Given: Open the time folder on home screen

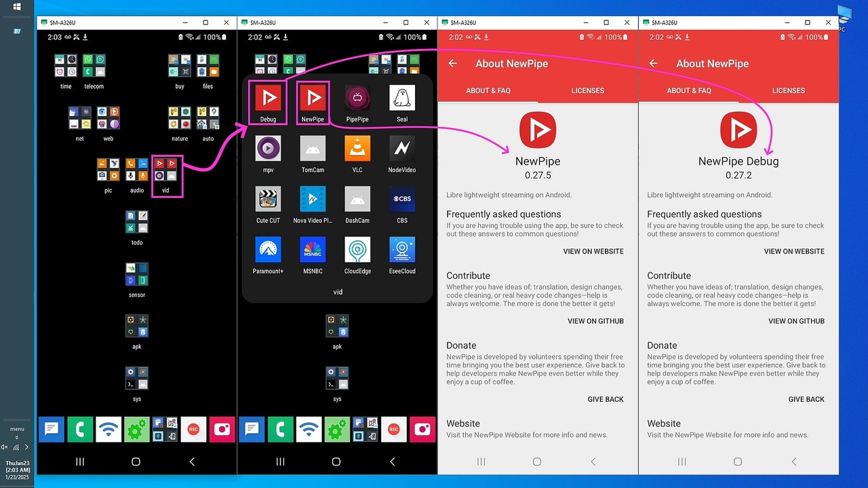Looking at the screenshot, I should point(66,66).
